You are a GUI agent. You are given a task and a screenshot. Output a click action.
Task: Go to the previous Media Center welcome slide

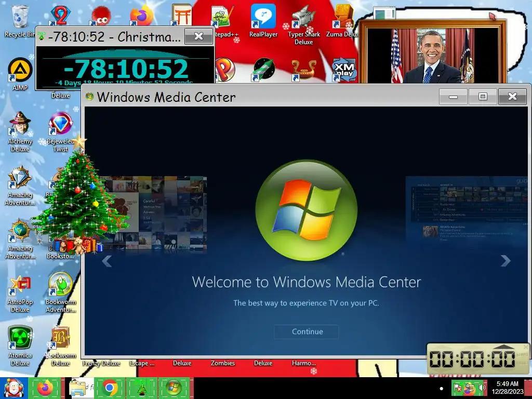(107, 261)
